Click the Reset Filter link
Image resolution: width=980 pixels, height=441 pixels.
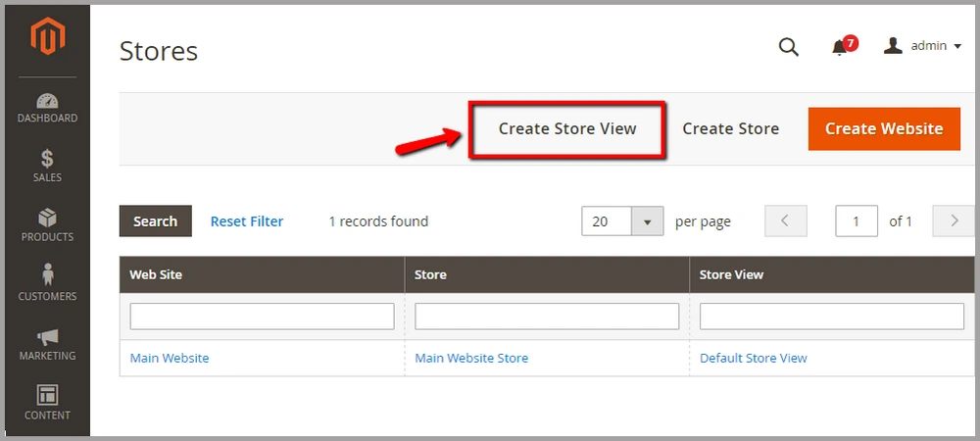click(x=247, y=221)
